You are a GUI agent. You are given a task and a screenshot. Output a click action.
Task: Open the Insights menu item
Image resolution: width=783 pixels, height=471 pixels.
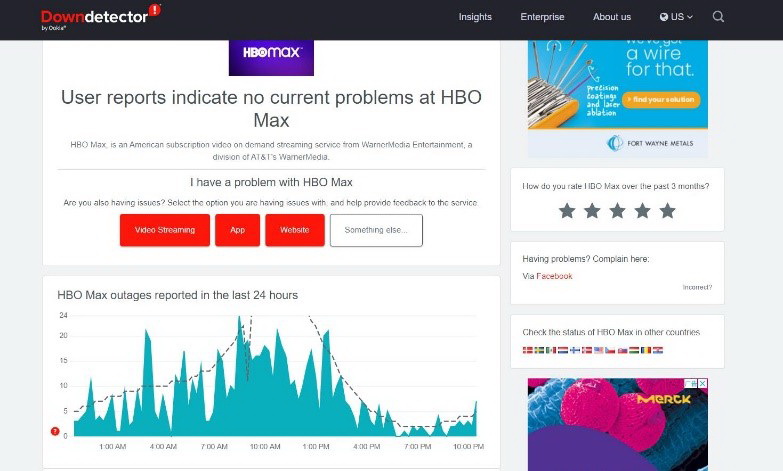475,17
